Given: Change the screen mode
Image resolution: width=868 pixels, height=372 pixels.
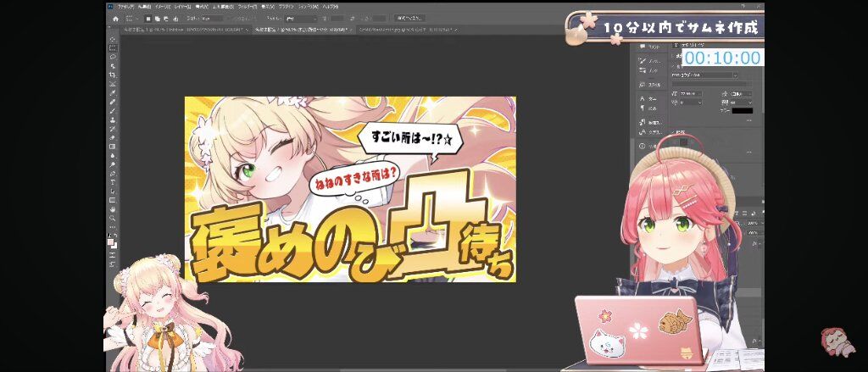Looking at the screenshot, I should (x=113, y=263).
